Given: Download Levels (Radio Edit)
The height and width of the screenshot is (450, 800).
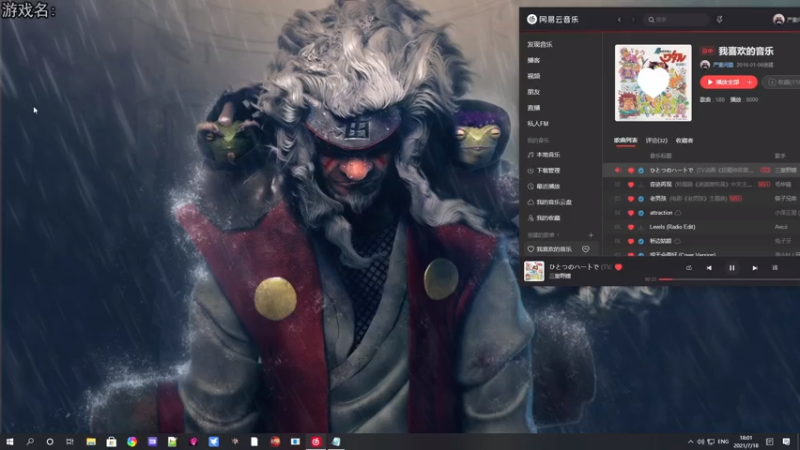Looking at the screenshot, I should pos(641,227).
